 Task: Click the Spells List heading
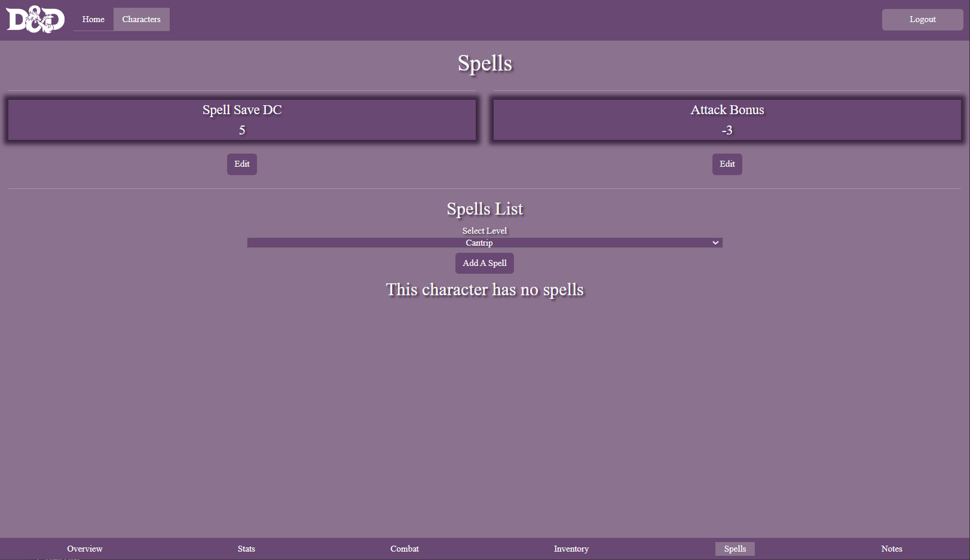coord(485,209)
